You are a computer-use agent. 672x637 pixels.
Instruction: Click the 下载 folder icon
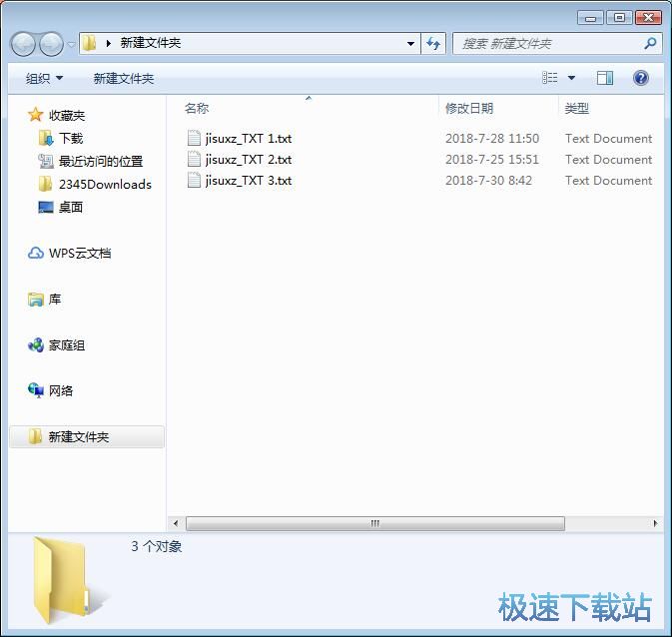pos(46,138)
